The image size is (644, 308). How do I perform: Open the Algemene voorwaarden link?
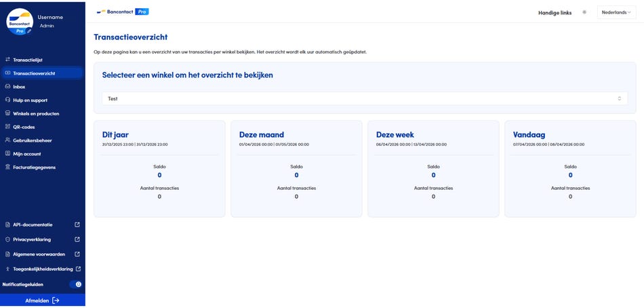39,254
